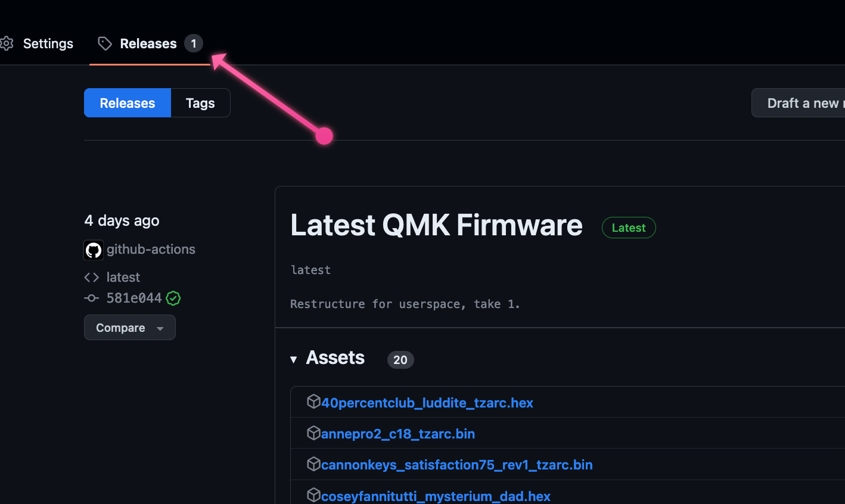Select the blue Releases toggle button
This screenshot has height=504, width=845.
pos(128,103)
